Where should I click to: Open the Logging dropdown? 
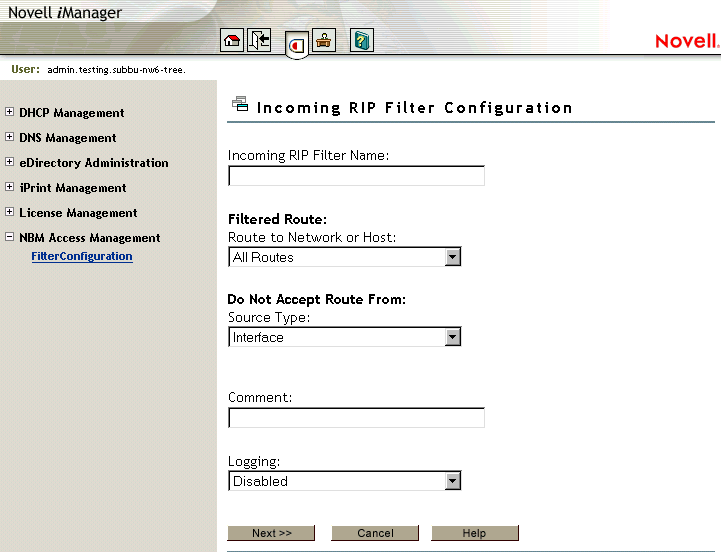tap(344, 481)
